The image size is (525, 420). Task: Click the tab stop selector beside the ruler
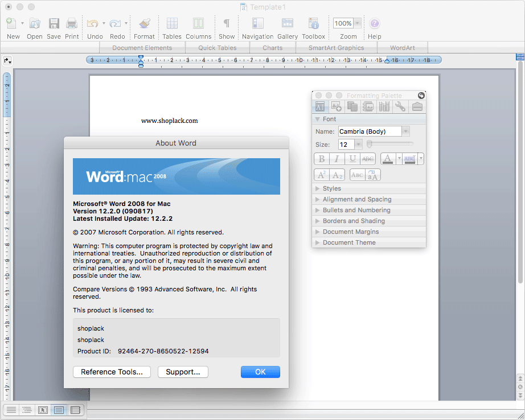(x=7, y=60)
